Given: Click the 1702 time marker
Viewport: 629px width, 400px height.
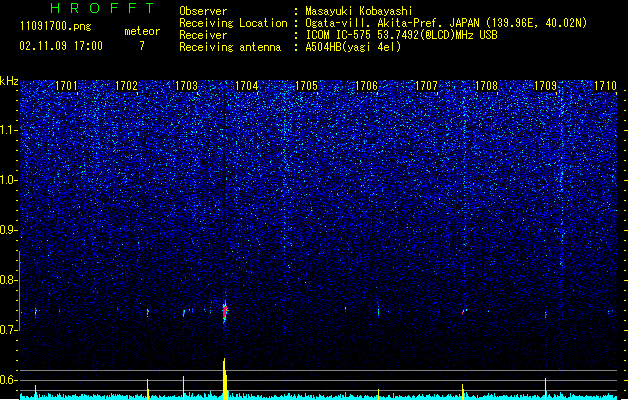Looking at the screenshot, I should click(126, 86).
